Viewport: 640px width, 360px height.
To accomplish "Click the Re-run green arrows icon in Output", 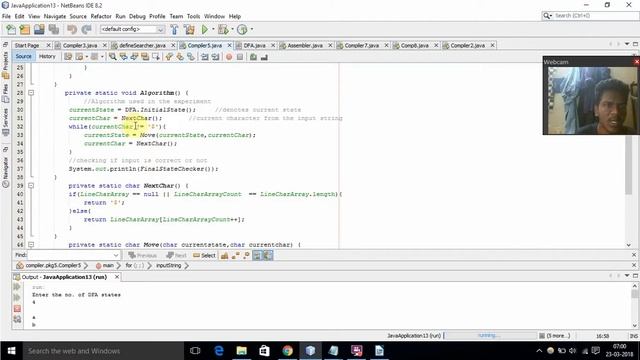I will (17, 287).
